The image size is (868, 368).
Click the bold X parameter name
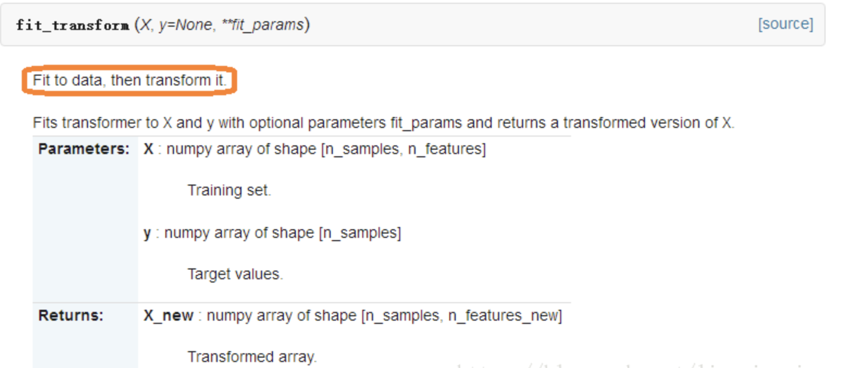coord(148,149)
